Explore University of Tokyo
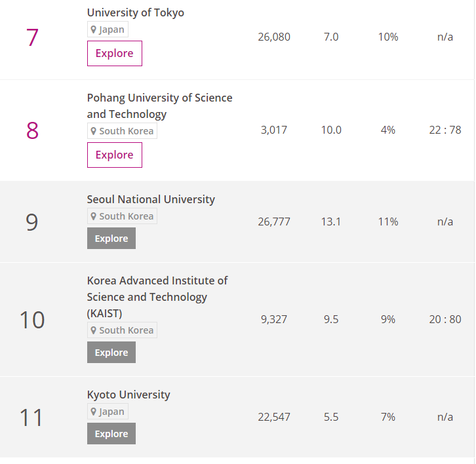The image size is (476, 464). tap(114, 54)
